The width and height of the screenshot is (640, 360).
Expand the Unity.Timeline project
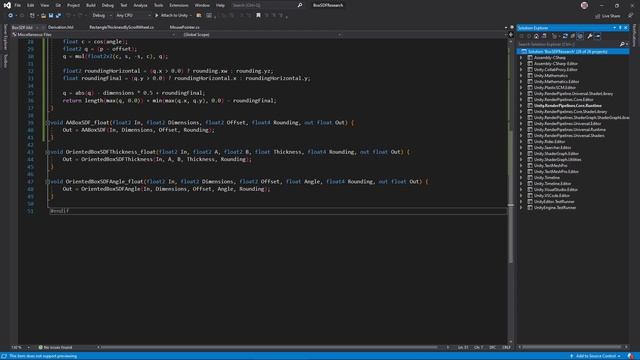(x=521, y=178)
